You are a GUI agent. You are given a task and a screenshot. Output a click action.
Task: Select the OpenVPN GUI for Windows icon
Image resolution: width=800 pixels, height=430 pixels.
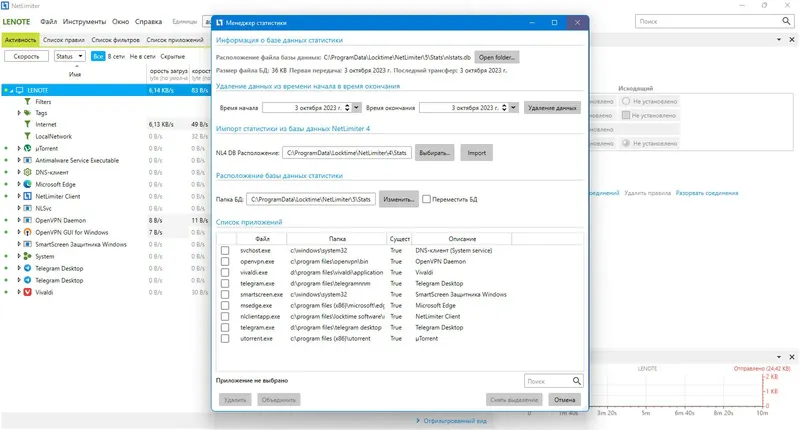point(28,232)
